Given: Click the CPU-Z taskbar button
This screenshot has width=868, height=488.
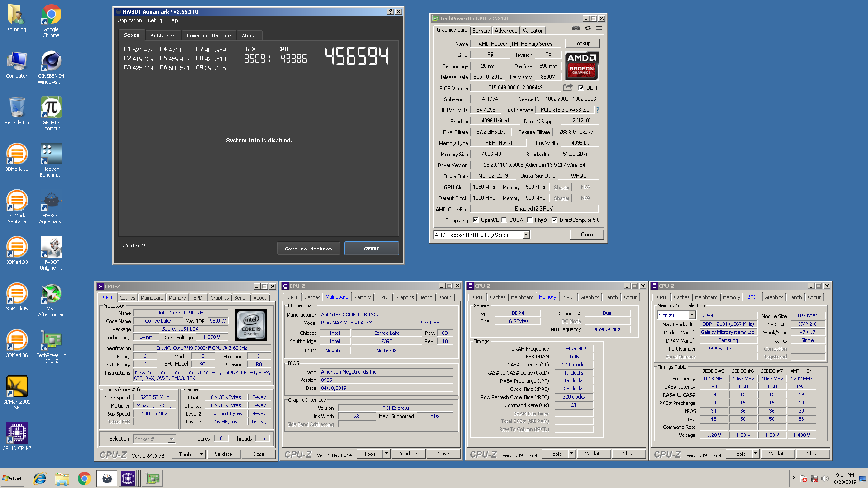Looking at the screenshot, I should pyautogui.click(x=128, y=479).
